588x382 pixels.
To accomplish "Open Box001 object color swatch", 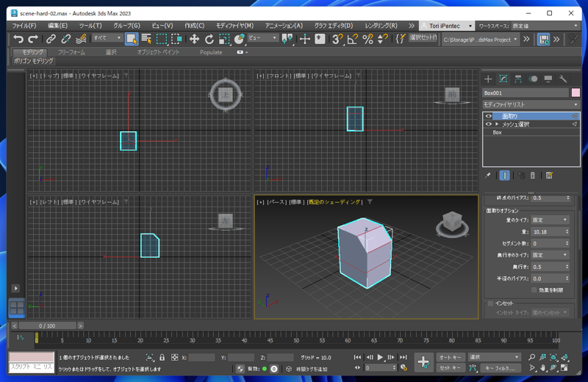I will (x=576, y=93).
